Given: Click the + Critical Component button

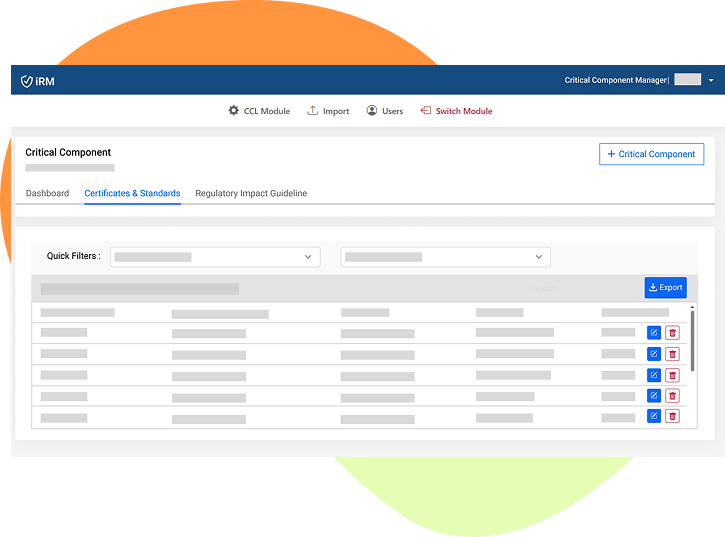Looking at the screenshot, I should [651, 154].
